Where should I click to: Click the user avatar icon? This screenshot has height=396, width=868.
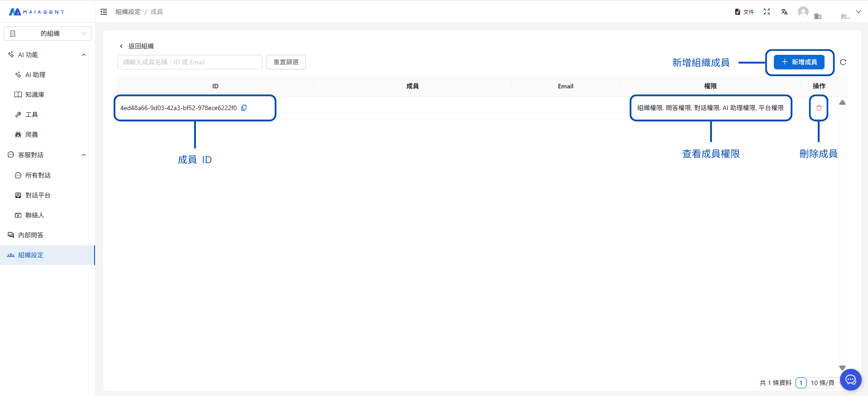click(x=803, y=12)
